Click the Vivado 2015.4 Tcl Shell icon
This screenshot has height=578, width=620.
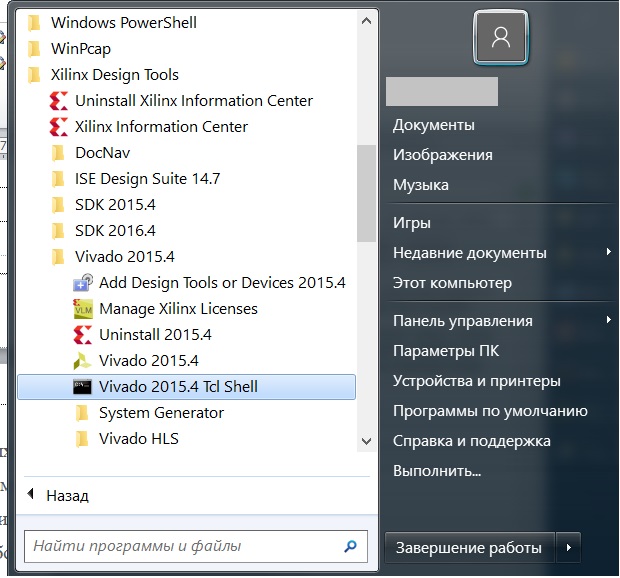click(x=83, y=387)
